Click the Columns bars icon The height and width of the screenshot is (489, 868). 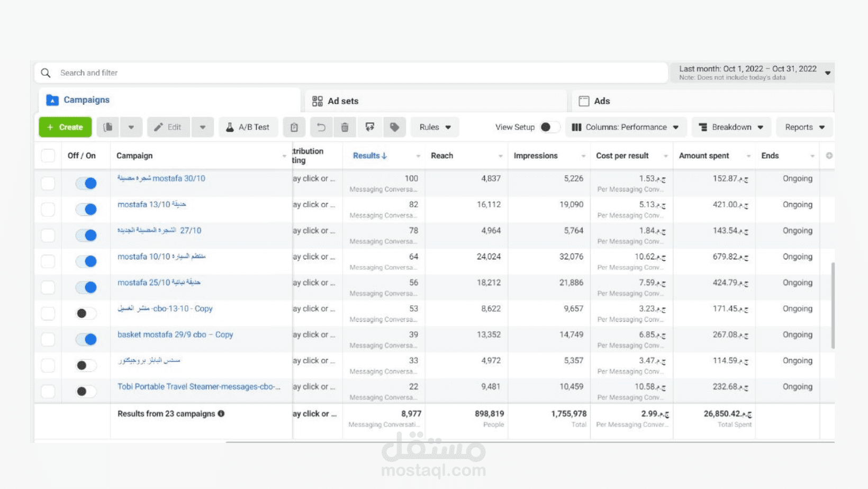tap(577, 127)
